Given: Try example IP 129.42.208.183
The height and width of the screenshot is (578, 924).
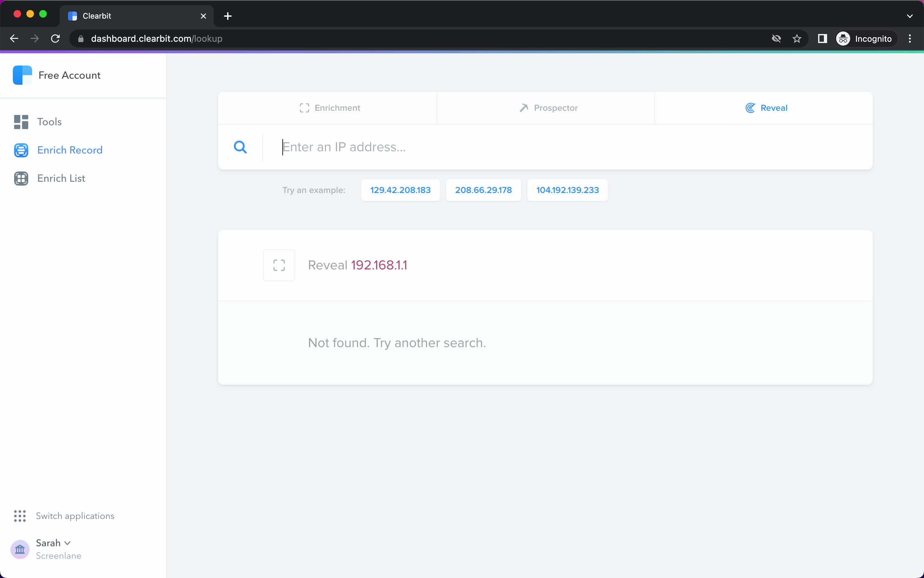Looking at the screenshot, I should pyautogui.click(x=400, y=190).
